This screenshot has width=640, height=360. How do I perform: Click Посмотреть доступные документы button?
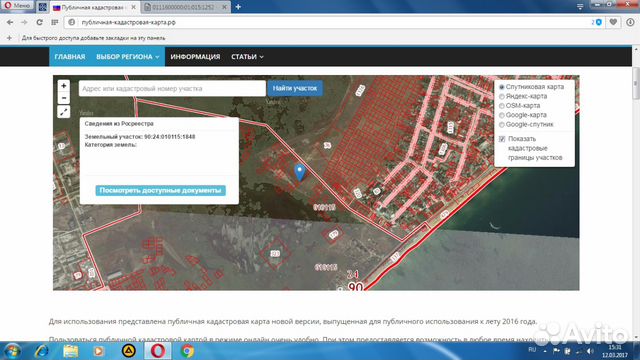(x=160, y=191)
